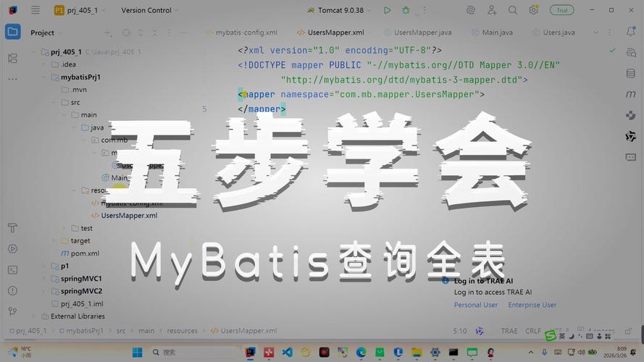This screenshot has height=362, width=644.
Task: Toggle the Project tool window folder icon
Action: (13, 32)
